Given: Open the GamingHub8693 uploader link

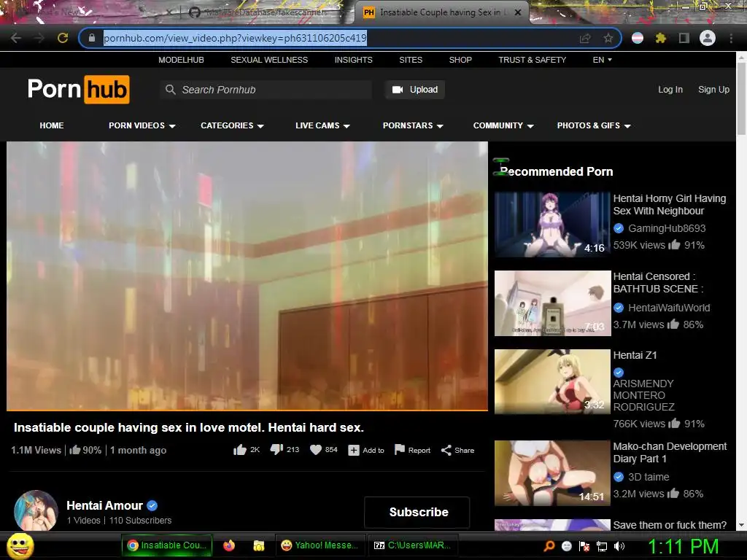Looking at the screenshot, I should [x=667, y=228].
